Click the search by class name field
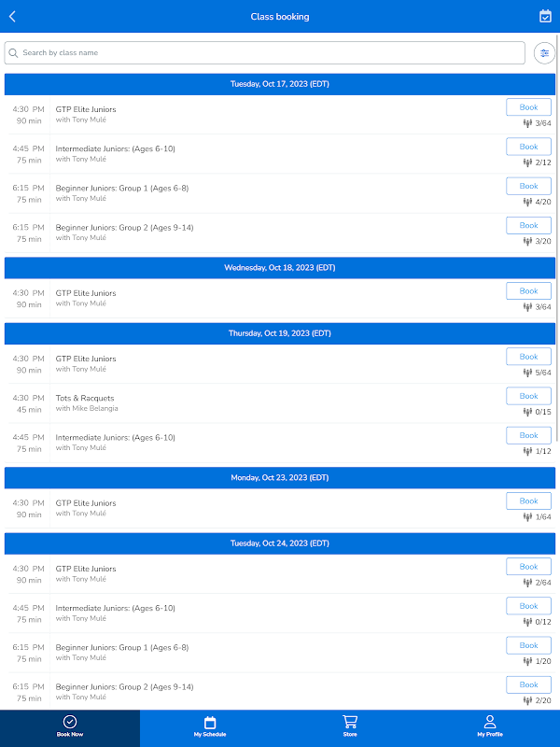The image size is (560, 747). click(271, 53)
